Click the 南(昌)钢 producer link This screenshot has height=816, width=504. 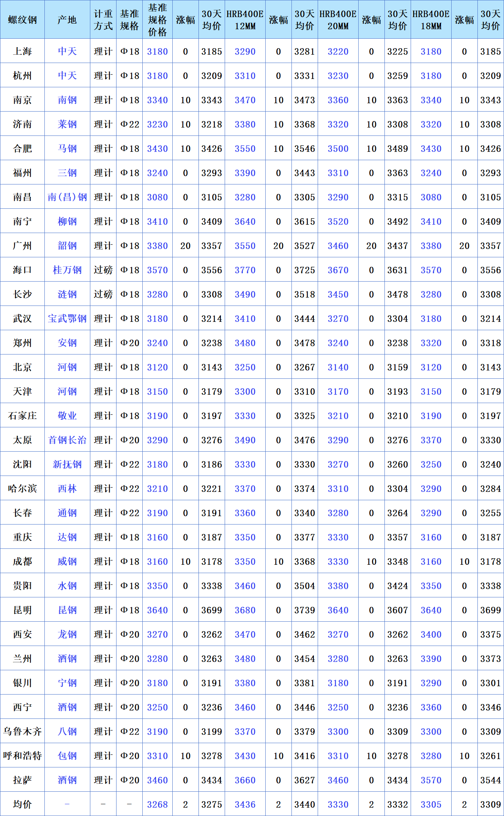point(67,197)
